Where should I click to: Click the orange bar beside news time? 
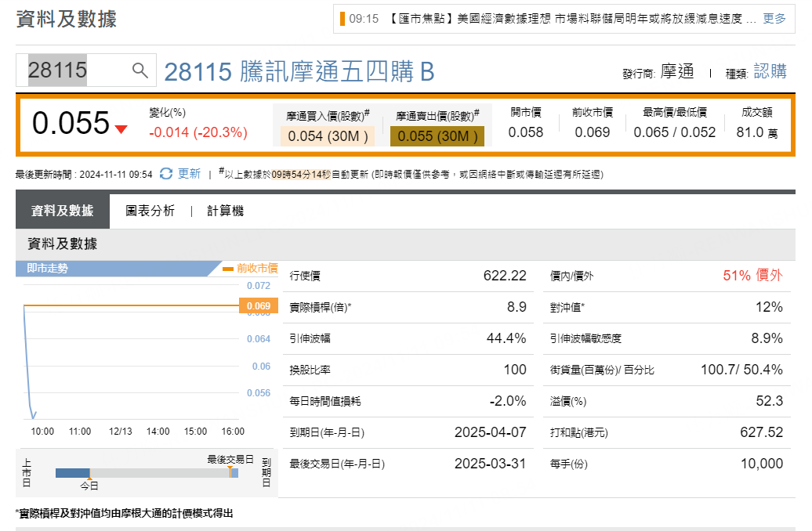pyautogui.click(x=342, y=18)
